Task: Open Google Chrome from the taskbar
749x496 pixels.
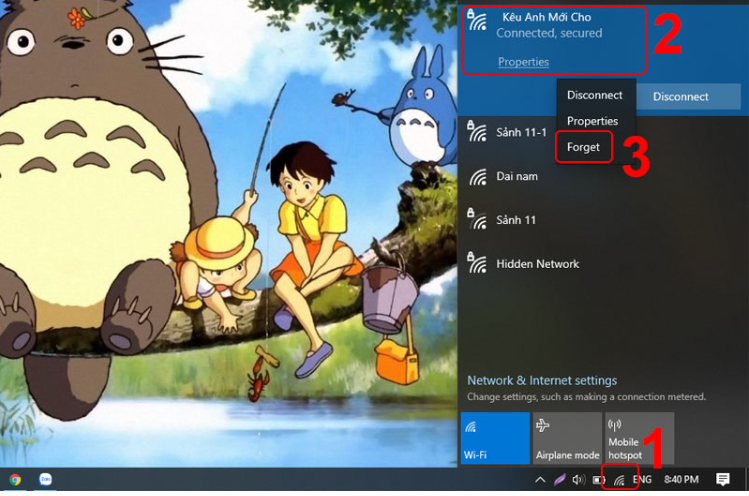Action: tap(15, 479)
